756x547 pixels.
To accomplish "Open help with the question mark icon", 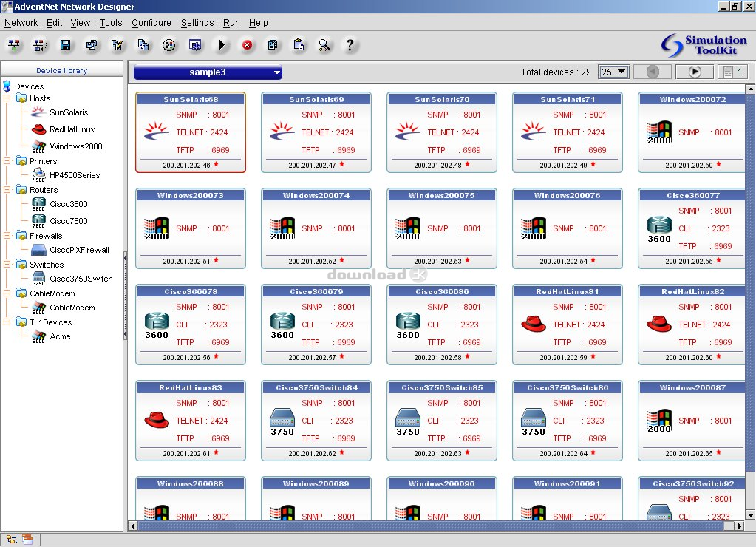I will (350, 45).
